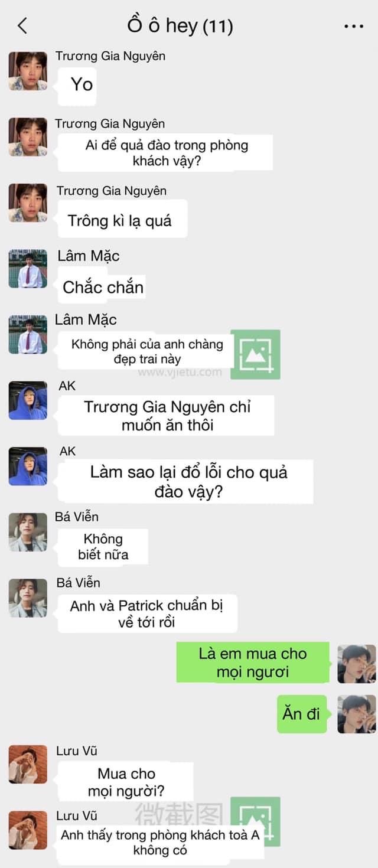Tap message 'Anh và Patrick chuẩn bị về tới rồi'
378x868 pixels.
tap(147, 614)
